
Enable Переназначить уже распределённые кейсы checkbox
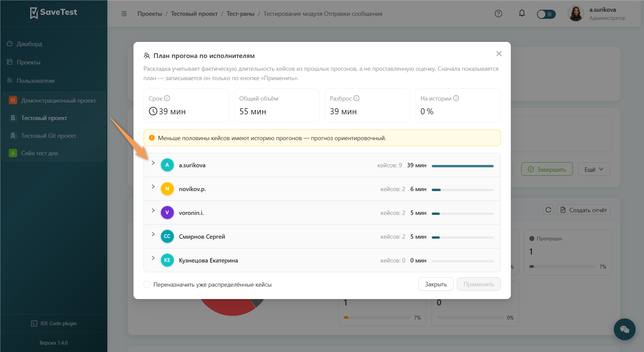[x=147, y=284]
